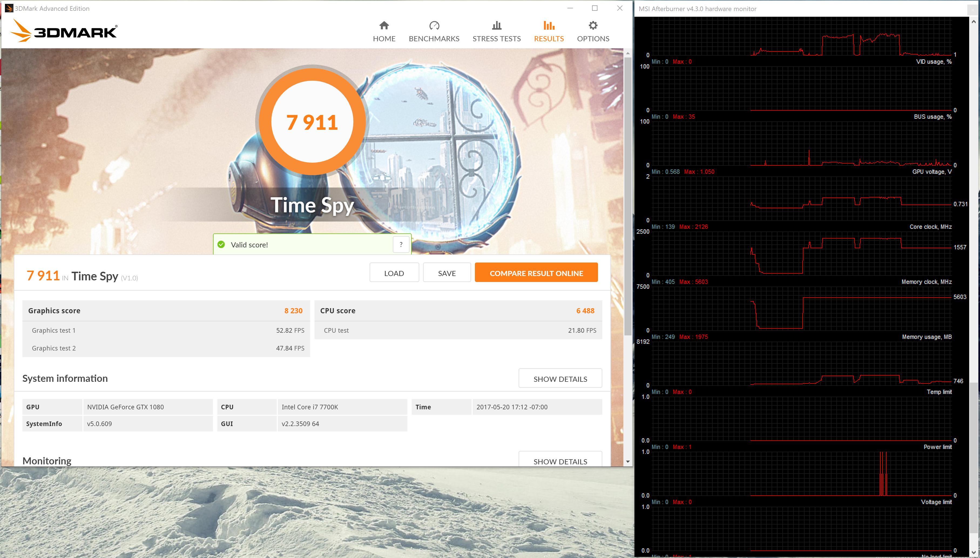Click the valid score question mark
Image resolution: width=980 pixels, height=558 pixels.
[x=401, y=244]
